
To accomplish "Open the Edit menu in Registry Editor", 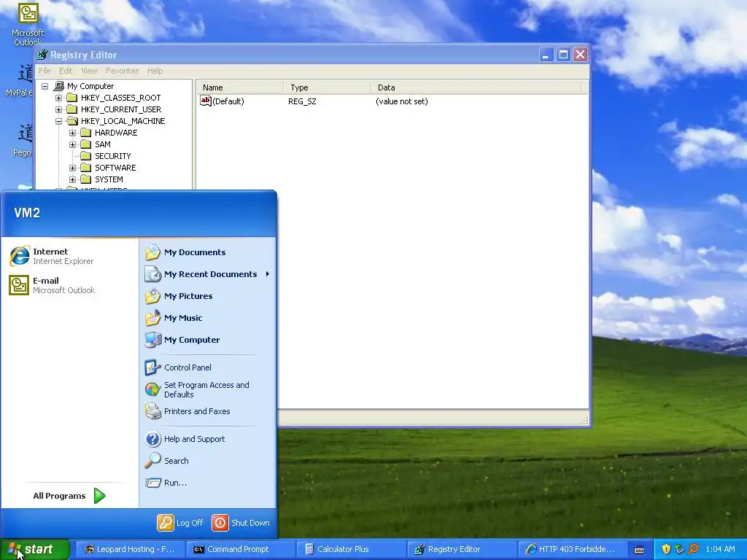I will point(66,71).
